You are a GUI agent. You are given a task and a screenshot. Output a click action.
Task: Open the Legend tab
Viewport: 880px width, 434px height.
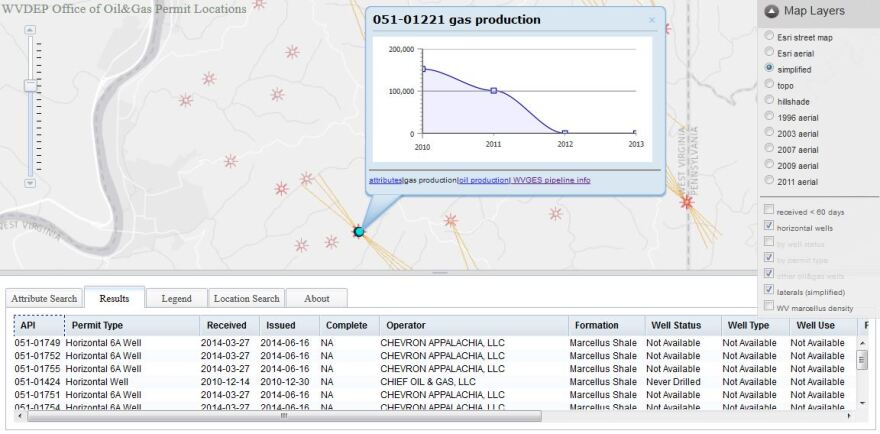[176, 299]
